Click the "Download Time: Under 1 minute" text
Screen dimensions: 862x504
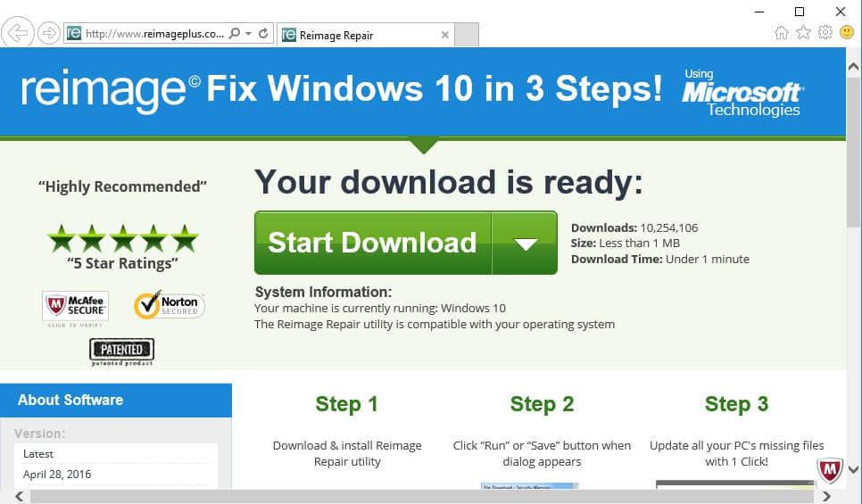point(659,260)
